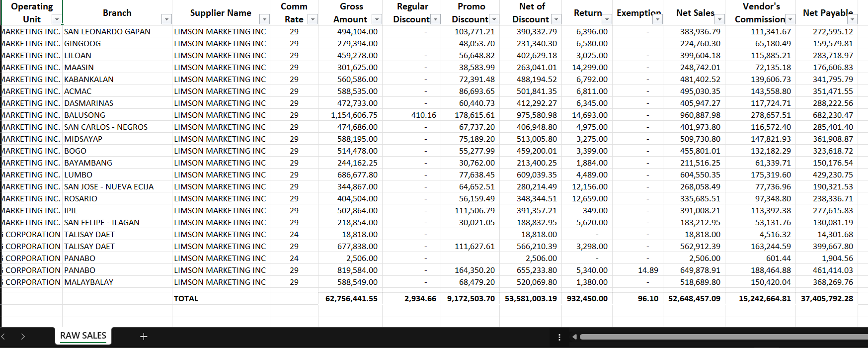The width and height of the screenshot is (868, 348).
Task: Select total exemption 96.10
Action: coord(637,299)
